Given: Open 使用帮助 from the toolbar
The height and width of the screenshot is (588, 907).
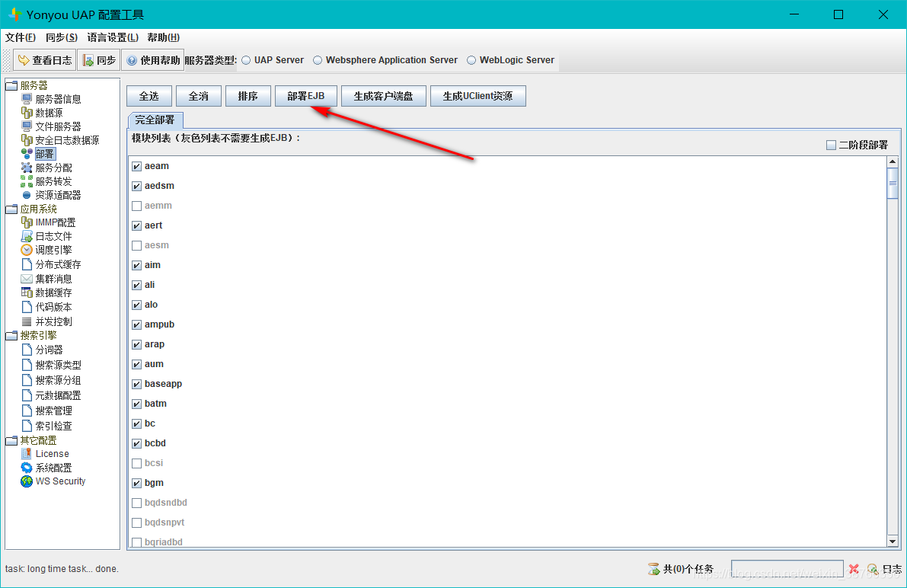Looking at the screenshot, I should [132, 60].
